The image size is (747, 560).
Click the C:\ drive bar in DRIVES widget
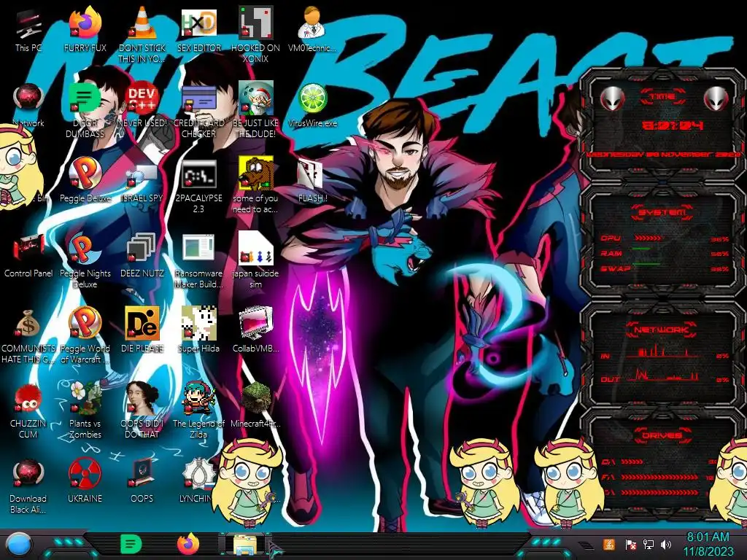[632, 462]
